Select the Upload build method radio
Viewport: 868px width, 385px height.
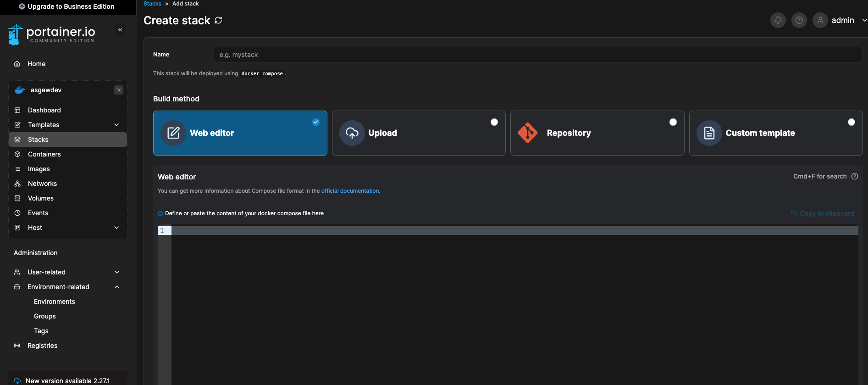click(x=494, y=122)
